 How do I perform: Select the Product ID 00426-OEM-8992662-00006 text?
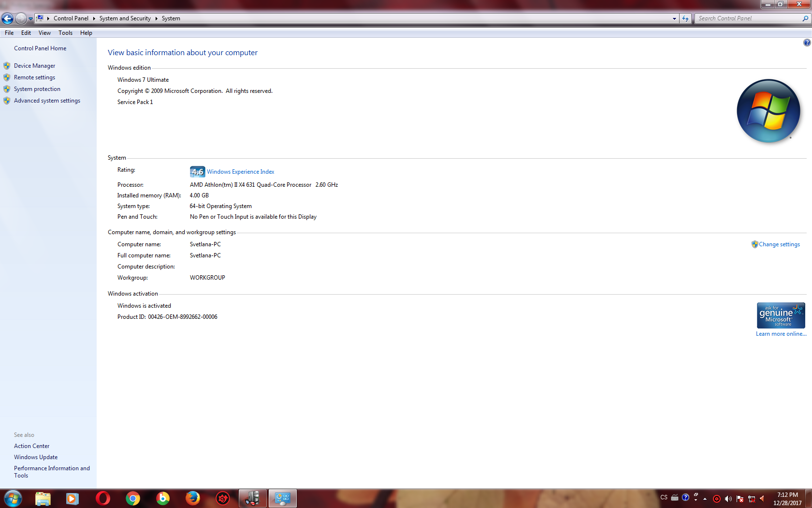[x=167, y=317]
